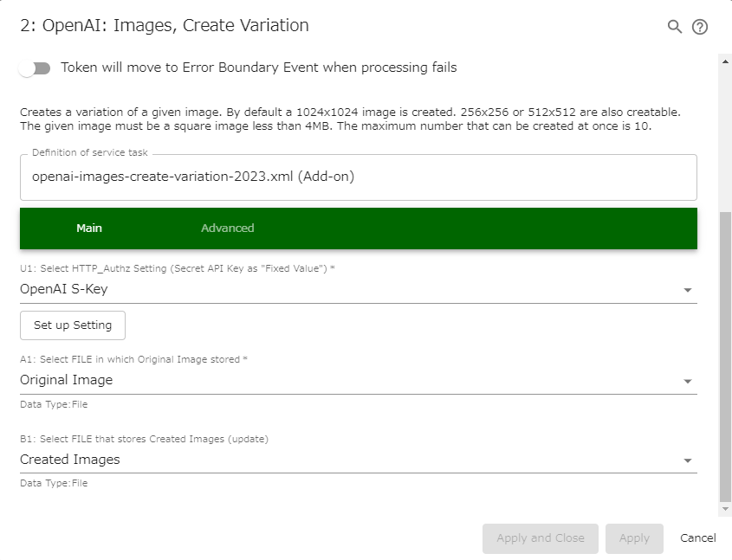732x560 pixels.
Task: Click the dropdown arrow for OpenAI S-Key
Action: 689,287
